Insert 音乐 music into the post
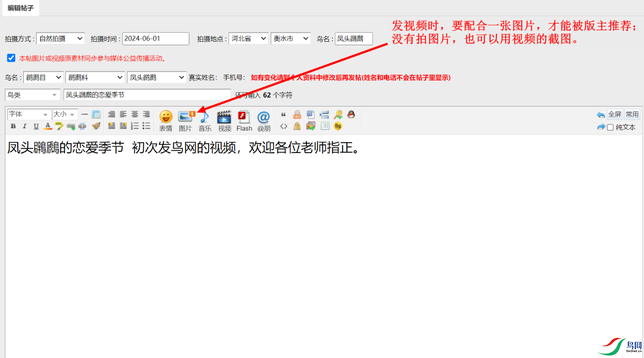Screen dimensions: 644x358 coord(205,121)
